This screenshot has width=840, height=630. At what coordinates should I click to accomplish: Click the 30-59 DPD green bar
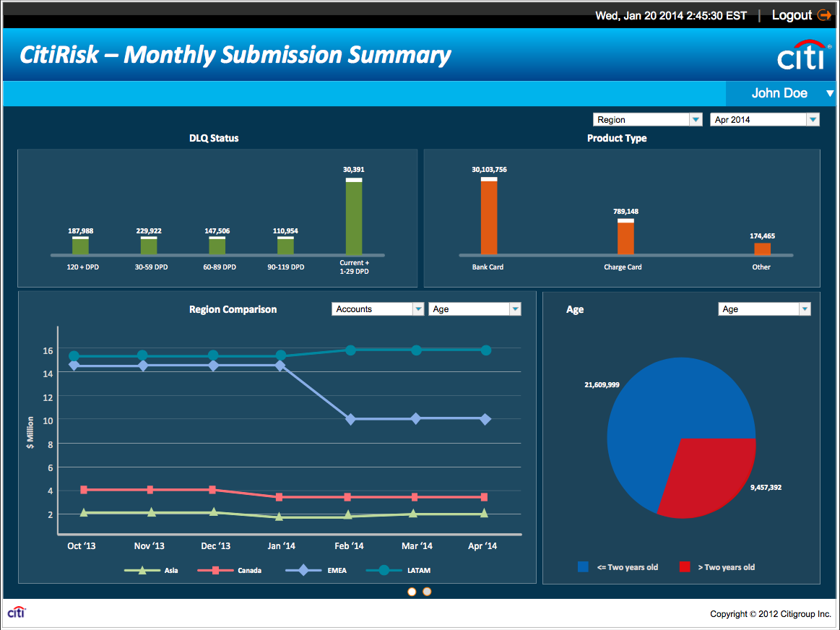149,246
